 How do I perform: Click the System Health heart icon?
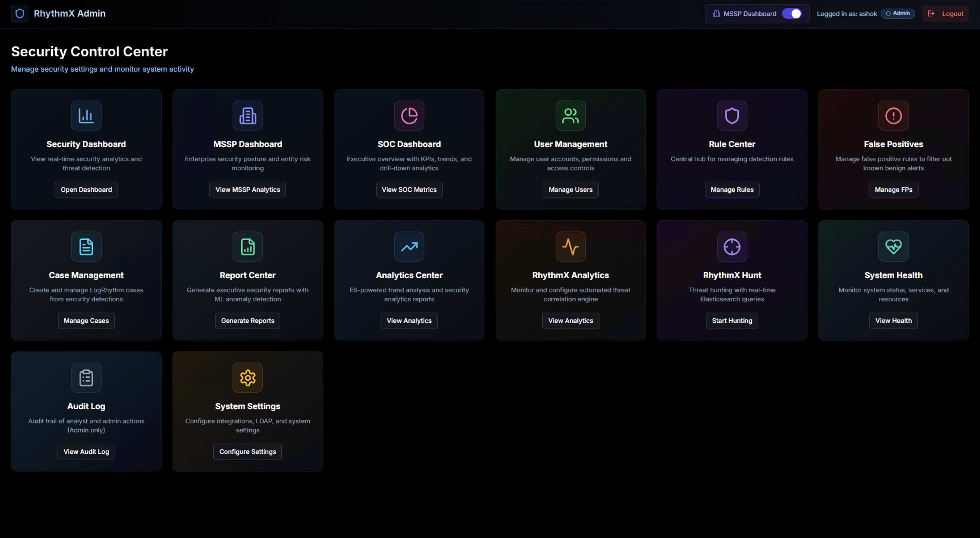point(893,247)
